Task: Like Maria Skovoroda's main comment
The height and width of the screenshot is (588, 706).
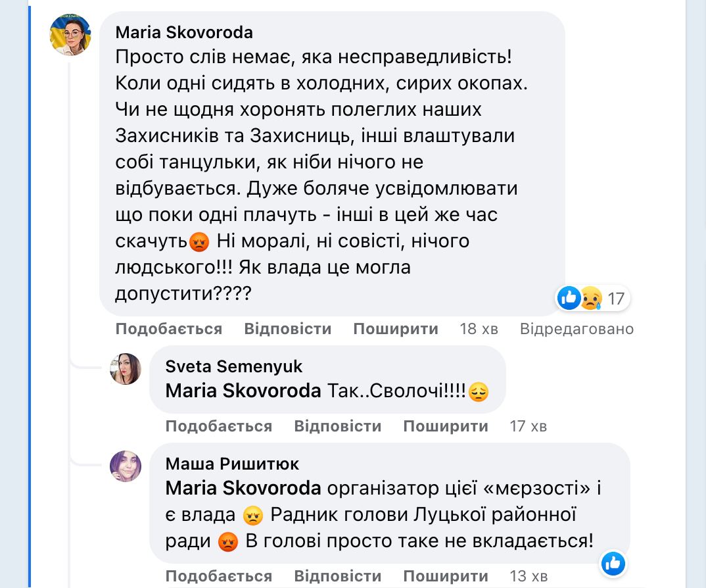Action: [168, 329]
